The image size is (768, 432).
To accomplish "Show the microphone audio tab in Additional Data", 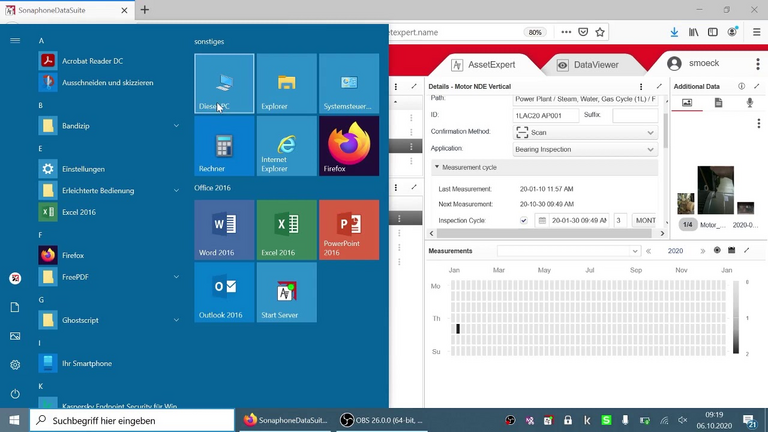I will [749, 103].
